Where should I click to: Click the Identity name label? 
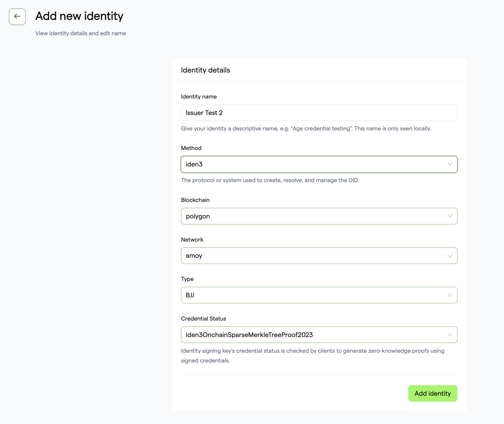click(x=199, y=96)
